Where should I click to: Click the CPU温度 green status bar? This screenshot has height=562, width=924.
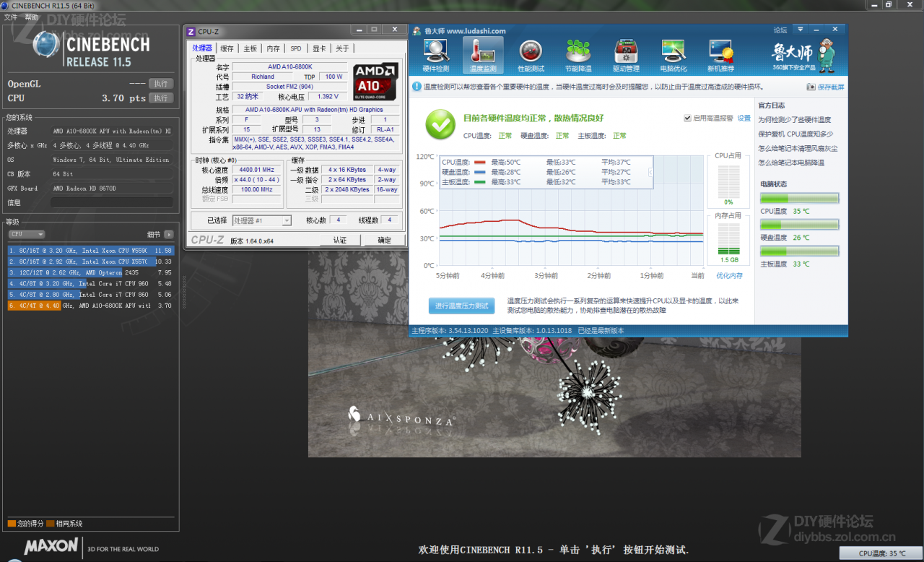tap(799, 198)
